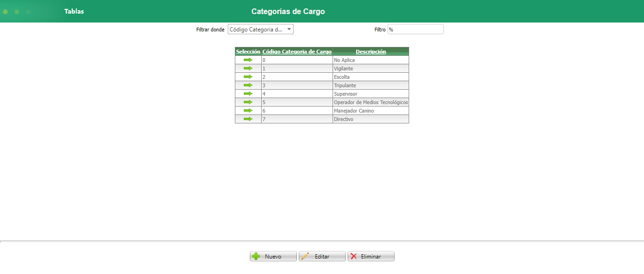Pick "Manejador Canino" via its selection arrow
The width and height of the screenshot is (644, 274).
(248, 110)
